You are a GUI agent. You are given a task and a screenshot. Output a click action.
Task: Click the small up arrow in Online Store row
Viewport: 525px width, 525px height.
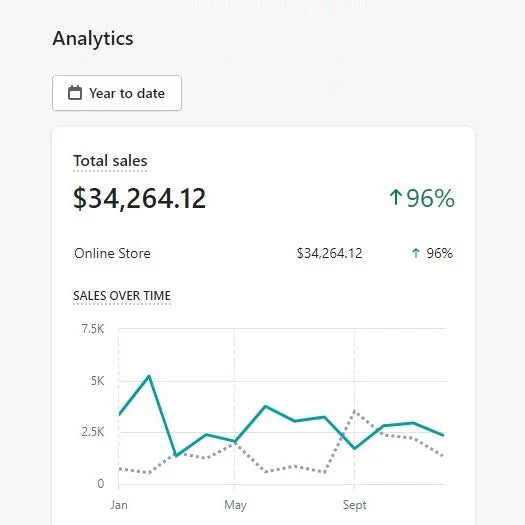[x=416, y=253]
